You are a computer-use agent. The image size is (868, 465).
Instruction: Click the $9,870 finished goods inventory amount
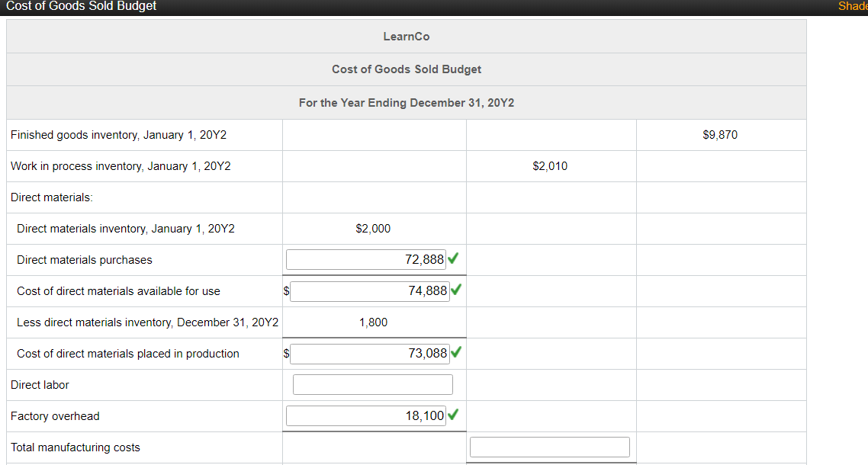pyautogui.click(x=720, y=134)
